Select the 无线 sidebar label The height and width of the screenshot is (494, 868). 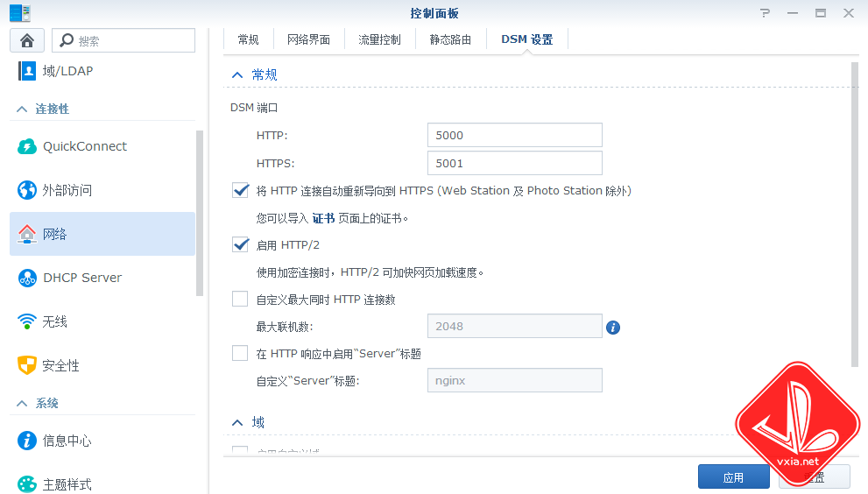click(55, 321)
